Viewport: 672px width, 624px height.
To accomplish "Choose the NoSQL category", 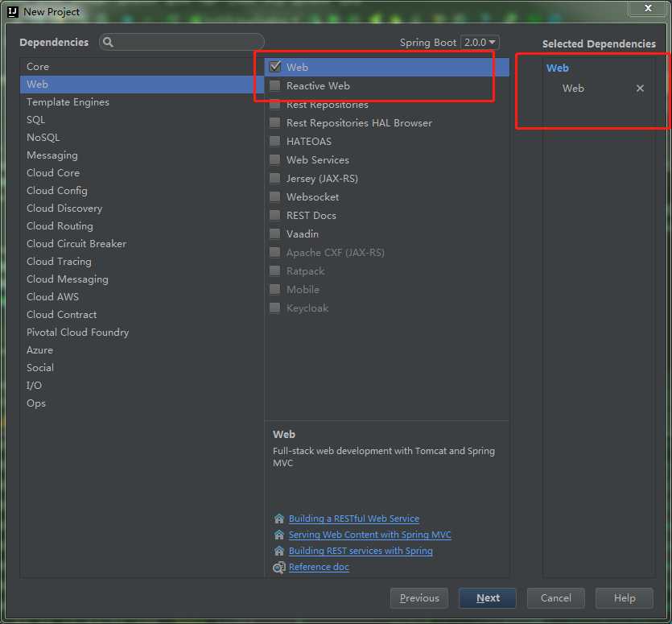I will tap(142, 137).
